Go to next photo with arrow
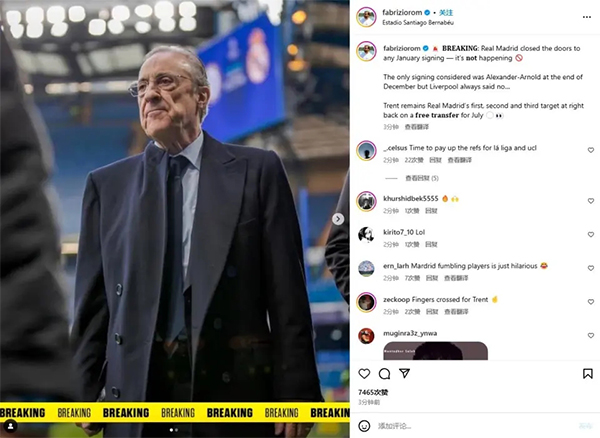 pyautogui.click(x=338, y=219)
